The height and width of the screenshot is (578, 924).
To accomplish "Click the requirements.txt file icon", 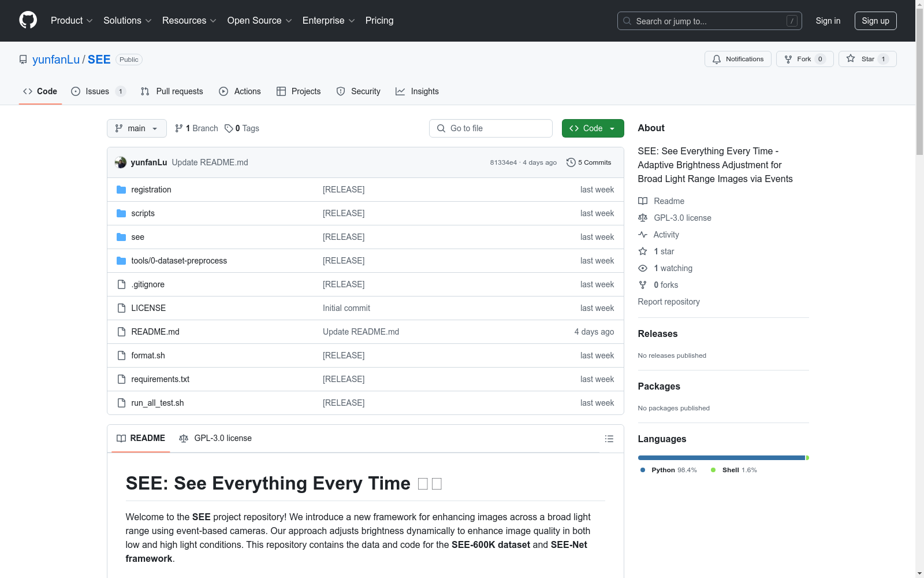I will [x=121, y=379].
